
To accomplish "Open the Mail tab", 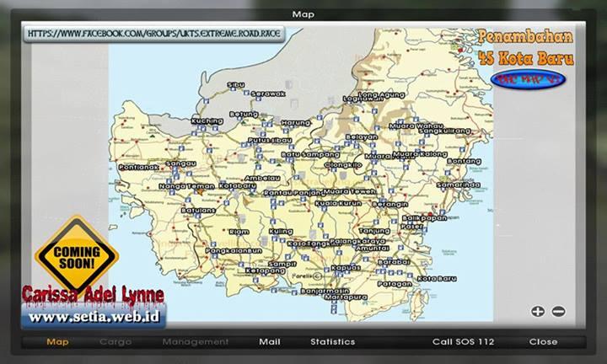I will pos(270,342).
